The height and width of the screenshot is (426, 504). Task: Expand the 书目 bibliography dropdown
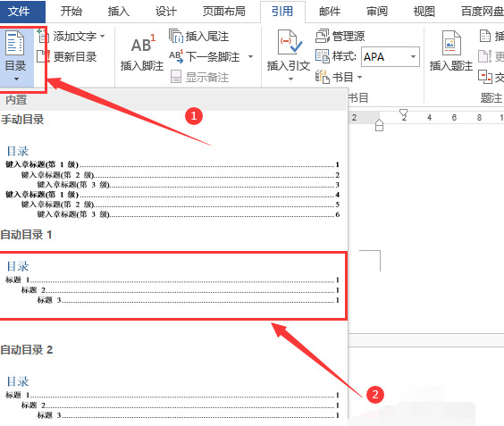pyautogui.click(x=359, y=77)
